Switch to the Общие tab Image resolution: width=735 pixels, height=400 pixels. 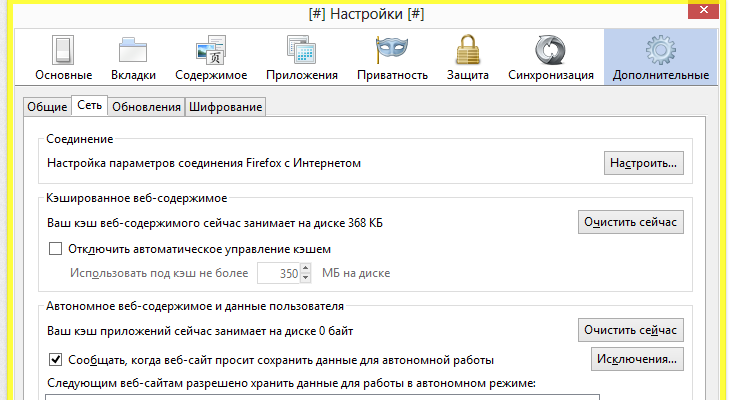pyautogui.click(x=46, y=107)
